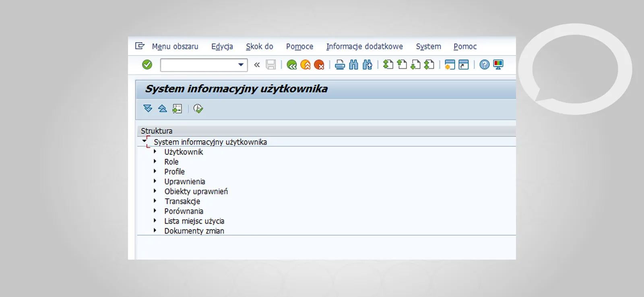Click inside the transaction command input field
The width and height of the screenshot is (644, 297).
point(198,65)
